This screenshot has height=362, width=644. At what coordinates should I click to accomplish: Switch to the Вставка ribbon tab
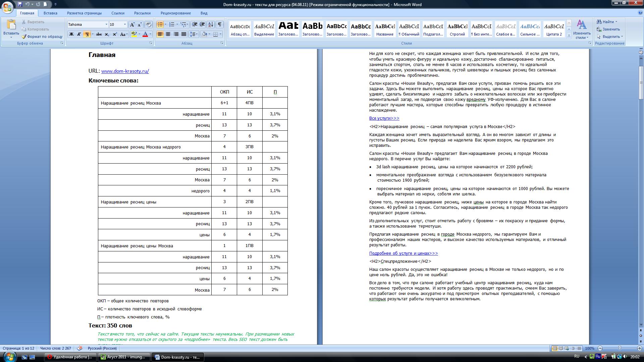coord(50,13)
